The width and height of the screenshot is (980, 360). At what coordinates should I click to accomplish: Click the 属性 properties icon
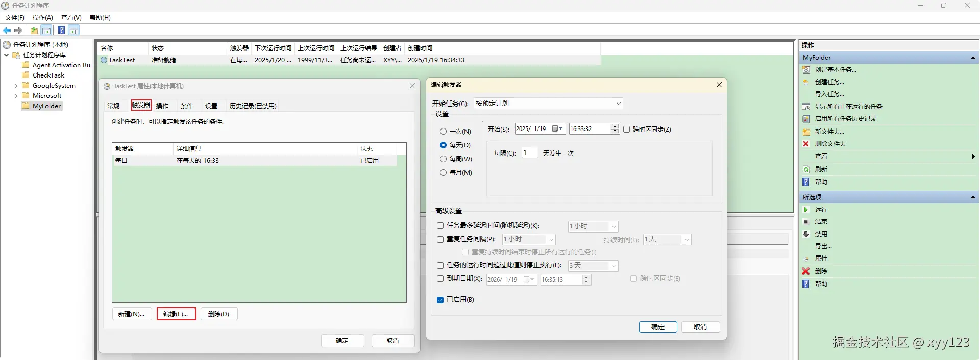[806, 259]
